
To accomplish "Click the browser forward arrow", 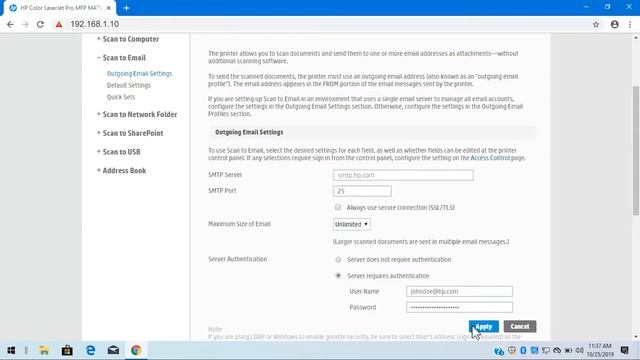I will 25,24.
